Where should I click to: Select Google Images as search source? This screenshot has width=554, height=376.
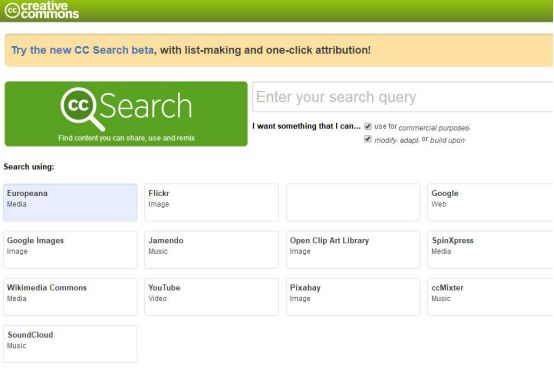[x=70, y=250]
